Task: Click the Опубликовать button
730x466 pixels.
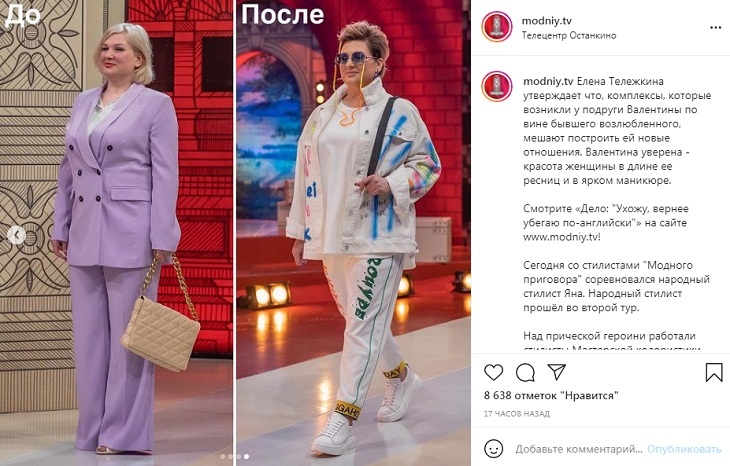Action: coord(684,449)
